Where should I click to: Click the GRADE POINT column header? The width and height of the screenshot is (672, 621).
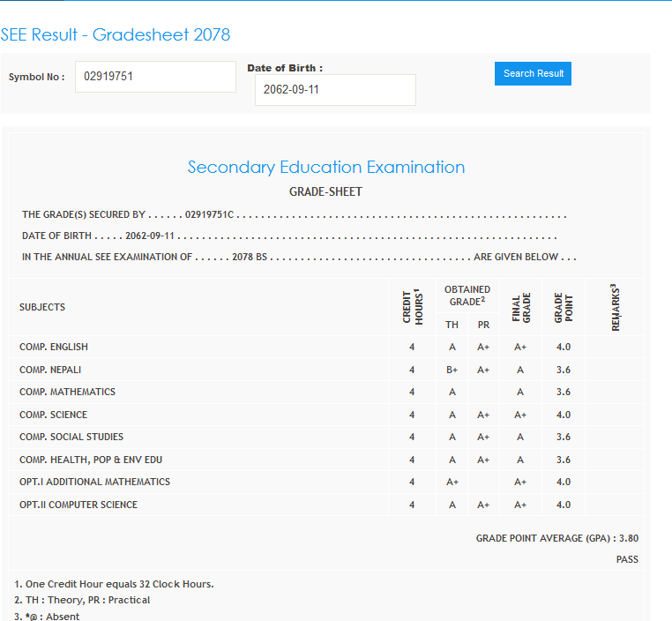[564, 307]
